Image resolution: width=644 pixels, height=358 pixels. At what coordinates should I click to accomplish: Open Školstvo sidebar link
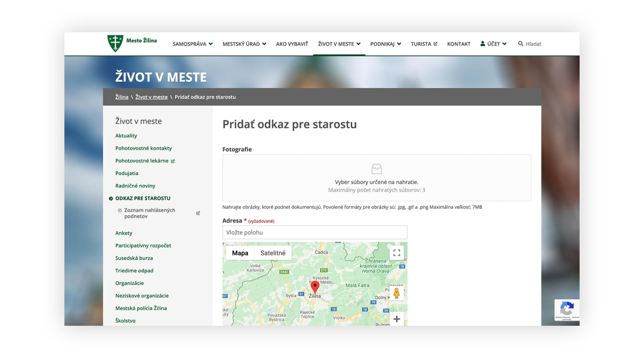coord(126,320)
